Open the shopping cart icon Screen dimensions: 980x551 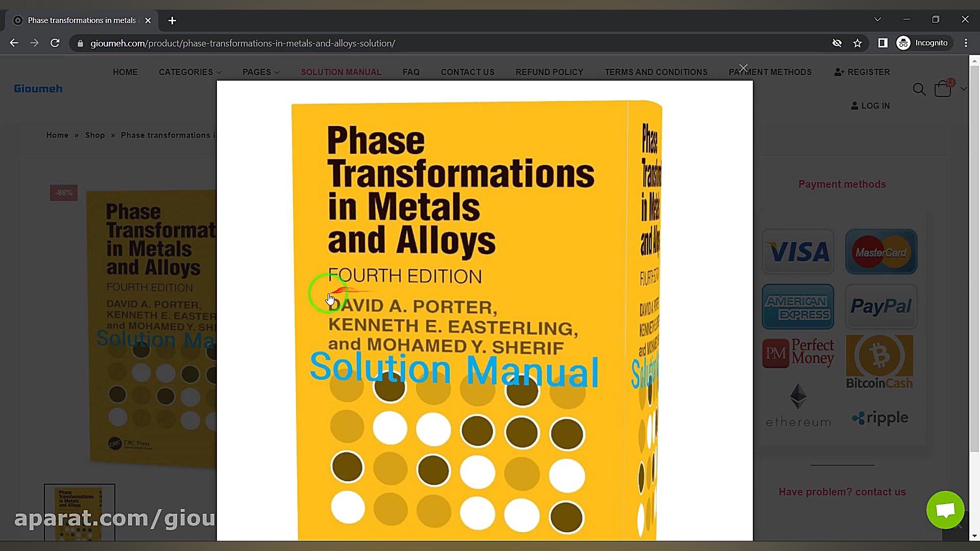point(943,89)
